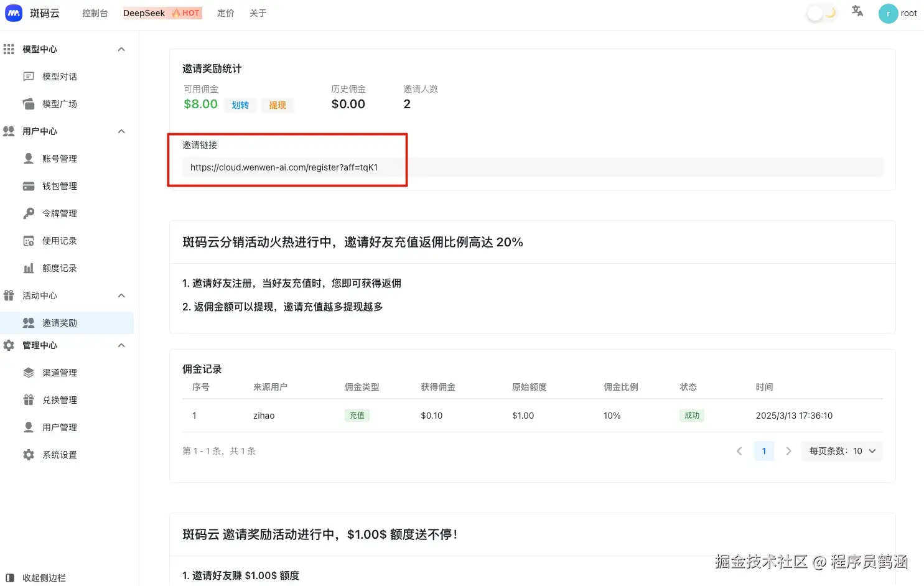Click the 额度记录 bar chart icon
This screenshot has width=924, height=586.
[29, 268]
